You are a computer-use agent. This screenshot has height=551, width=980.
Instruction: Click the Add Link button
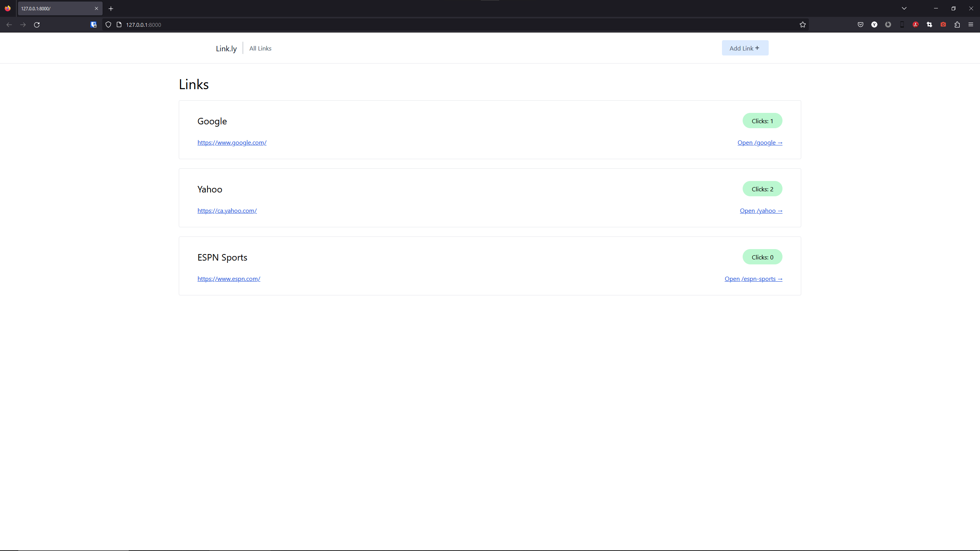click(x=745, y=48)
